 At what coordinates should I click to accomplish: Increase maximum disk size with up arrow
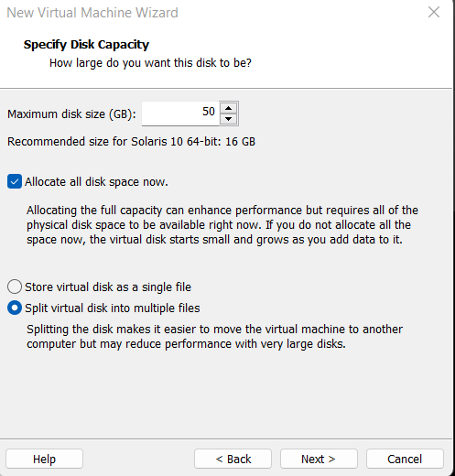[229, 108]
